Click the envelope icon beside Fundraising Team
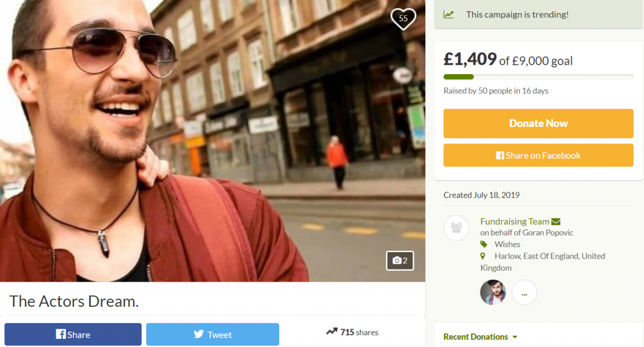Viewport: 644px width, 347px height. [x=555, y=221]
